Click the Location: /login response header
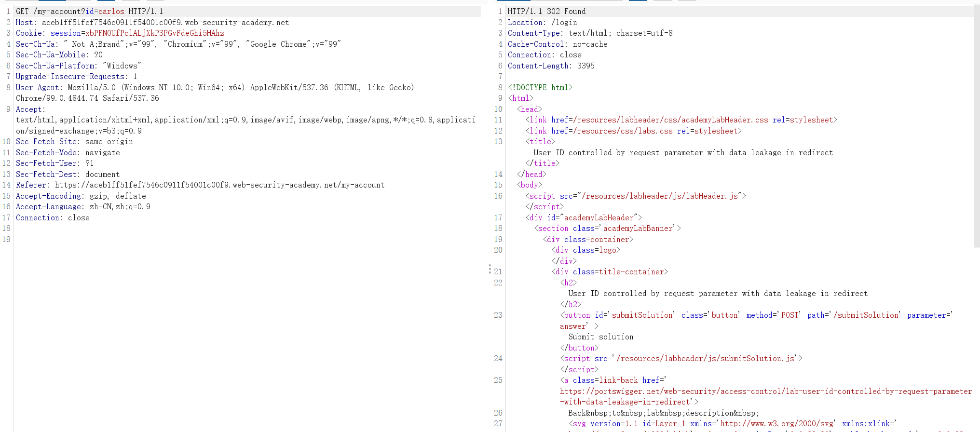The width and height of the screenshot is (980, 432). click(x=543, y=22)
